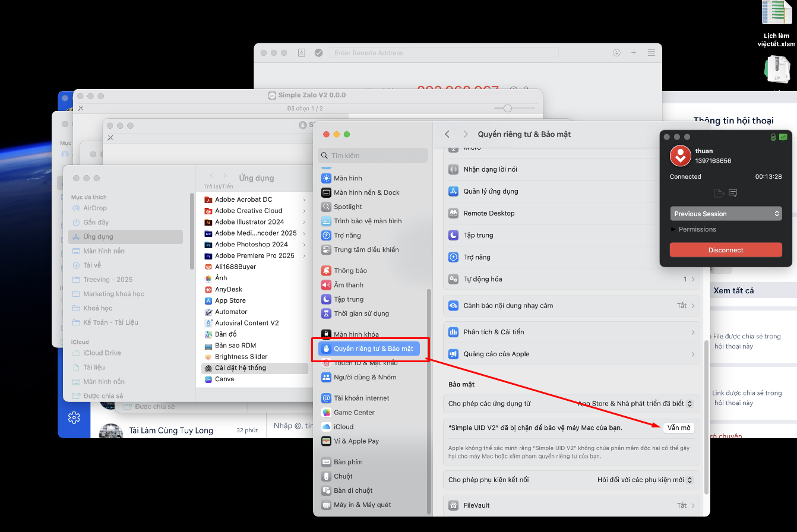Open Remote Desktop privacy row

point(571,213)
